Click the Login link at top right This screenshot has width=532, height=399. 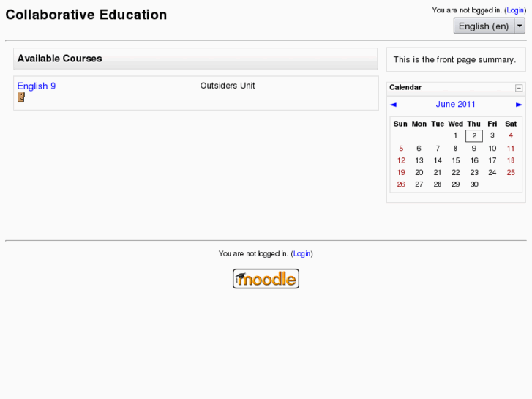point(515,10)
